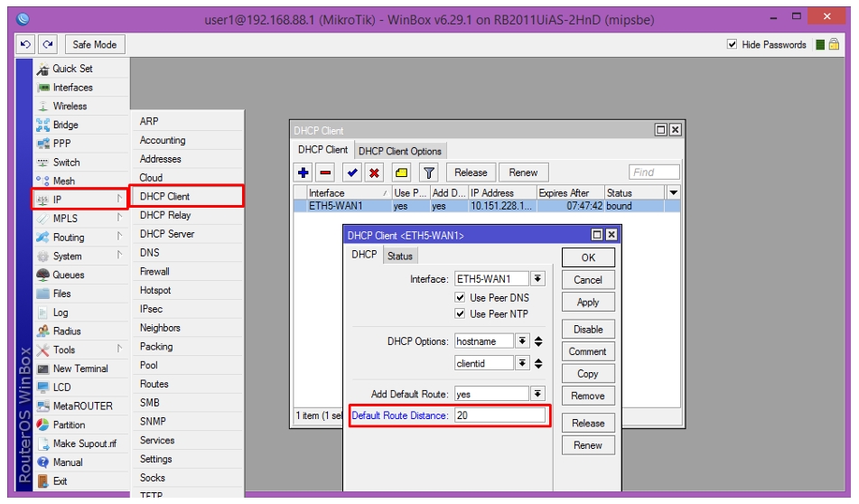Open the Interface dropdown for ETH5-WAN1
Viewport: 859px width, 504px height.
pos(538,279)
